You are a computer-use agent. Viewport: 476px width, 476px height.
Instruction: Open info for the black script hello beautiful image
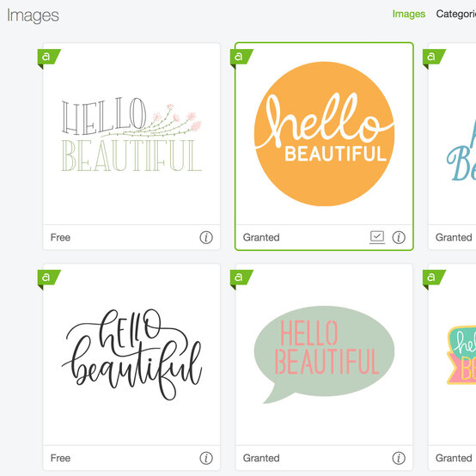coord(206,458)
